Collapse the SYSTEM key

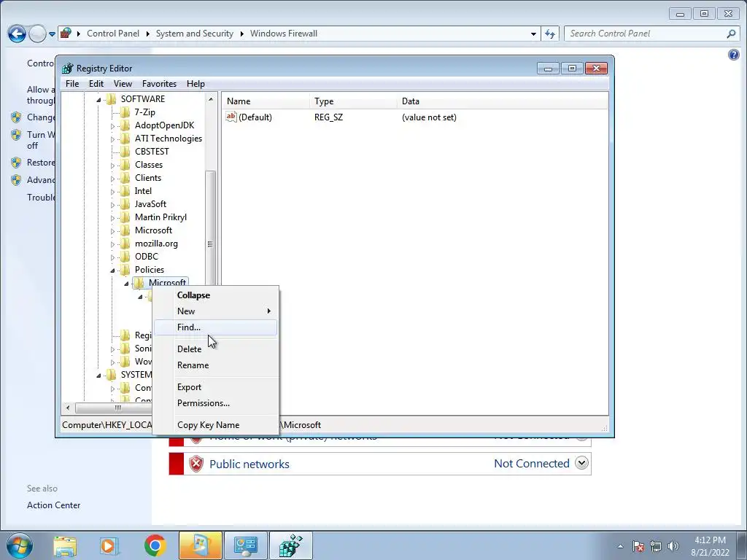point(98,376)
